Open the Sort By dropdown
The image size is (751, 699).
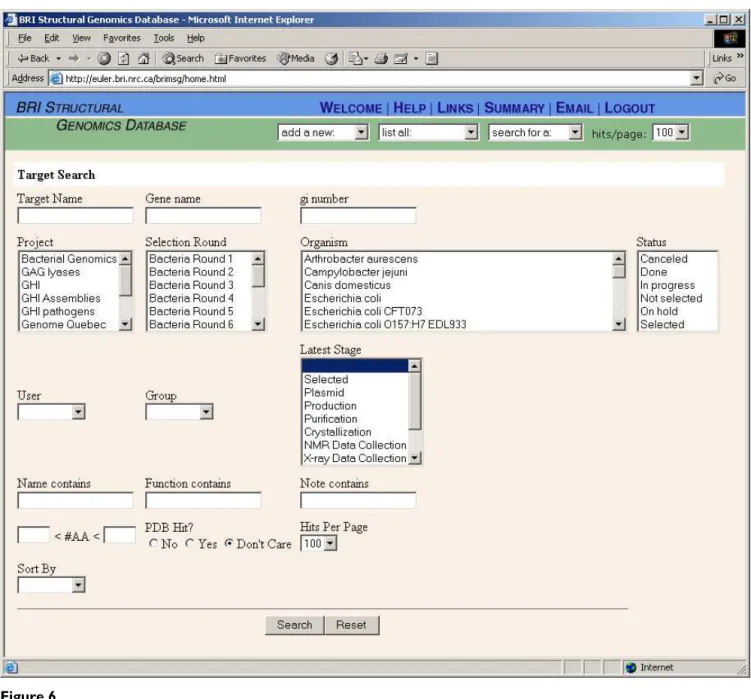click(x=51, y=585)
